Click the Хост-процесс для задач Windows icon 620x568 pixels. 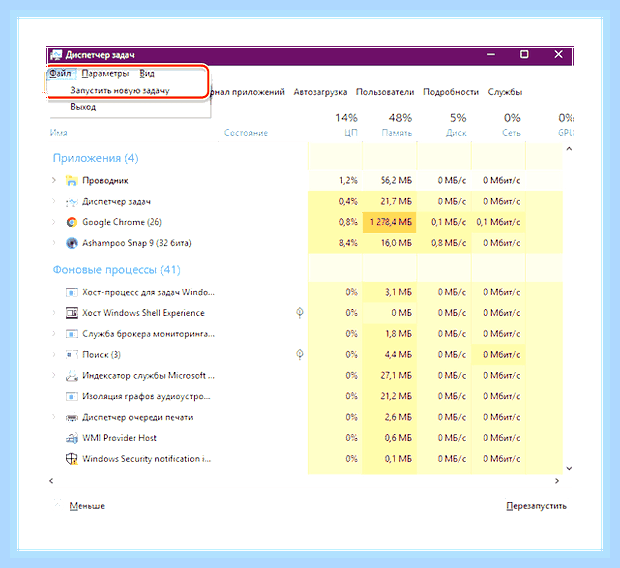(72, 292)
